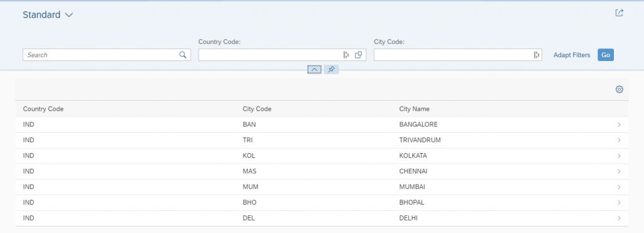Open the MUMBAI table row
The width and height of the screenshot is (644, 233).
(x=321, y=187)
